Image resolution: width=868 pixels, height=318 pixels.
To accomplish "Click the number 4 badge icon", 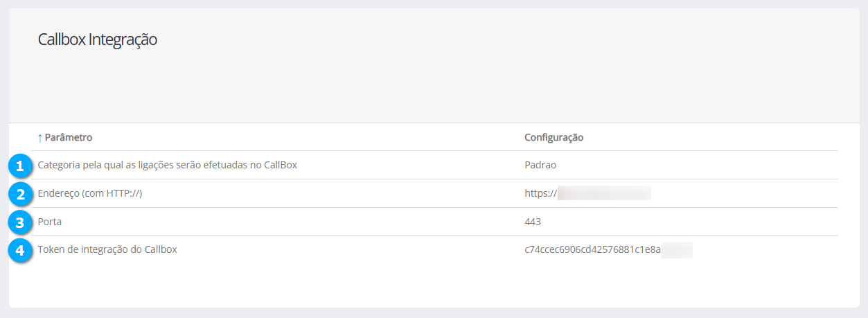I will tap(20, 250).
